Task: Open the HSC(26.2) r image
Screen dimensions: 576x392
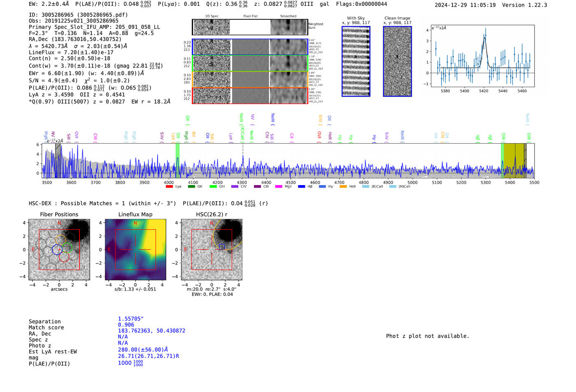Action: [211, 249]
